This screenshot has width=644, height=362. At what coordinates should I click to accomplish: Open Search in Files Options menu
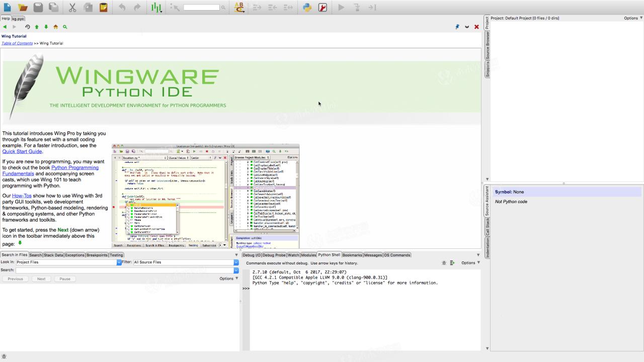pyautogui.click(x=229, y=279)
